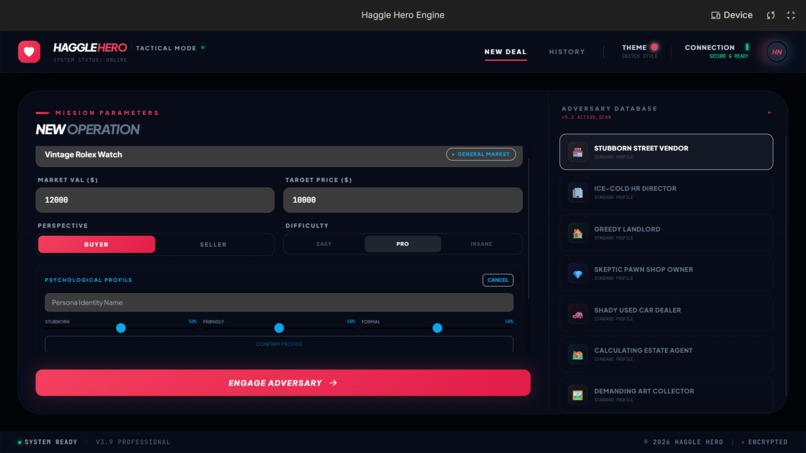Click the Encrypted status label
This screenshot has height=453, width=806.
(768, 442)
